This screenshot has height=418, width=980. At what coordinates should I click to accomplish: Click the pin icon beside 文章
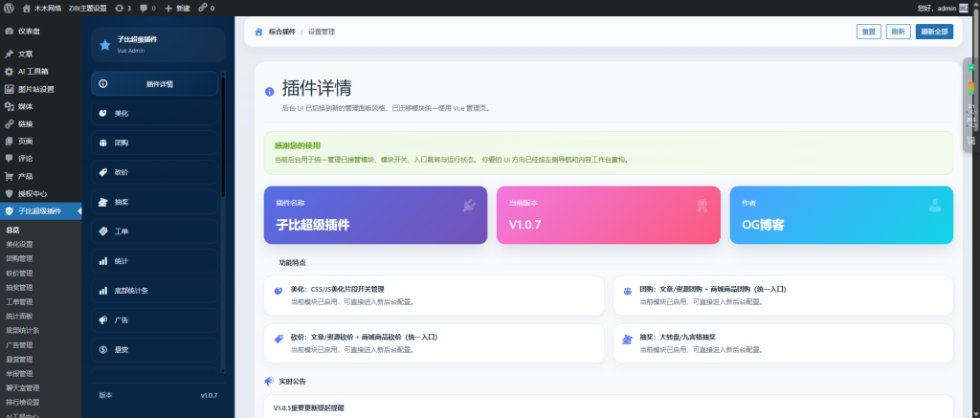click(x=9, y=55)
